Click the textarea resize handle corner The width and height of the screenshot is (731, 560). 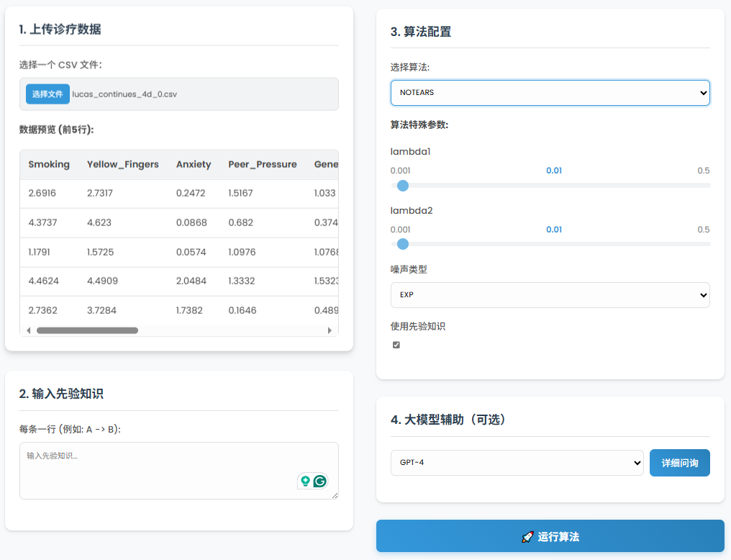point(335,495)
